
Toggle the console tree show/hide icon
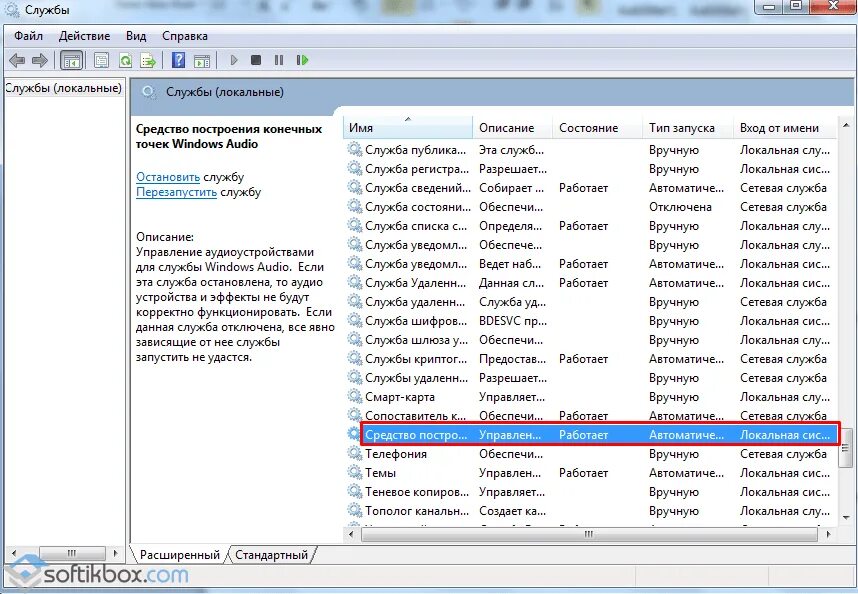(72, 60)
